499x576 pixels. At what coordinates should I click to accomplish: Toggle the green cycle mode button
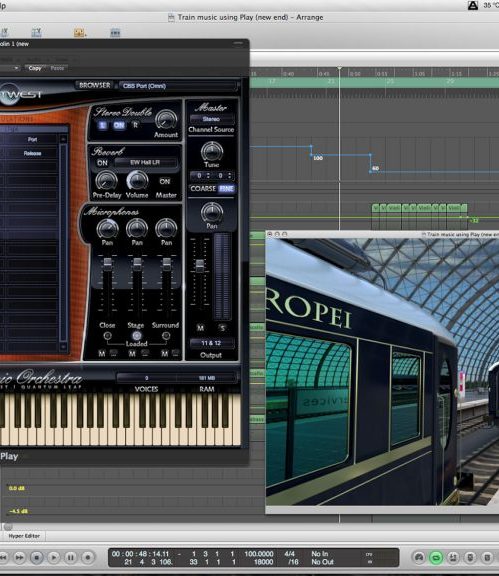pos(436,558)
